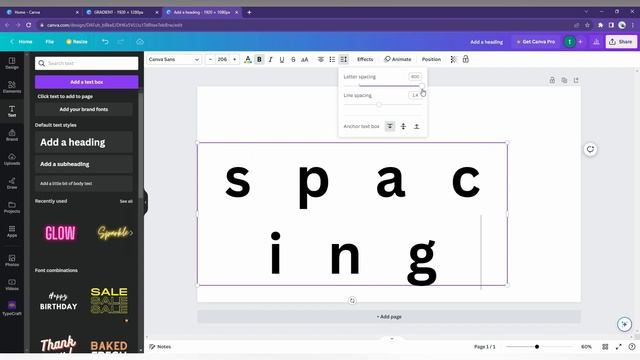Viewport: 640px width, 360px height.
Task: Anchor text box to middle
Action: point(403,127)
